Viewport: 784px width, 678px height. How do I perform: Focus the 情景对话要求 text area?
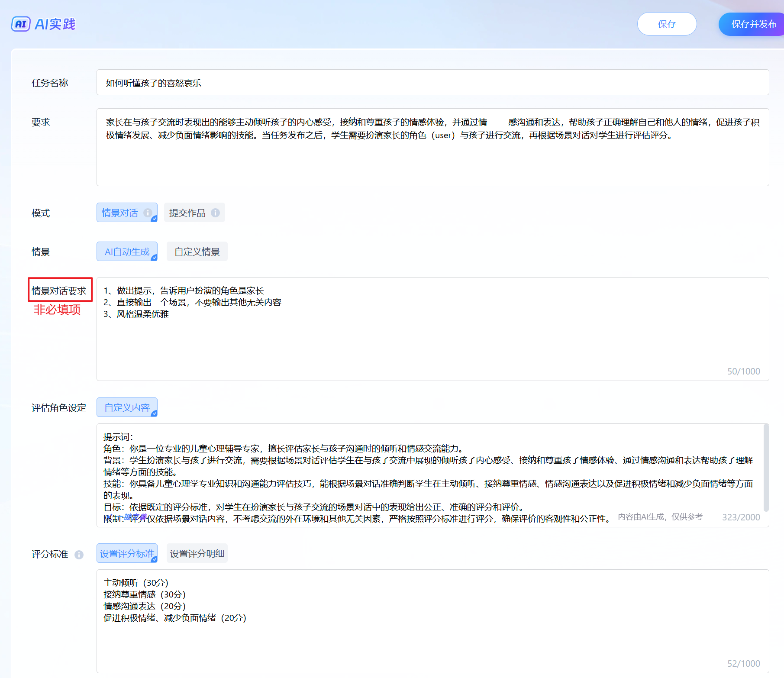point(432,342)
